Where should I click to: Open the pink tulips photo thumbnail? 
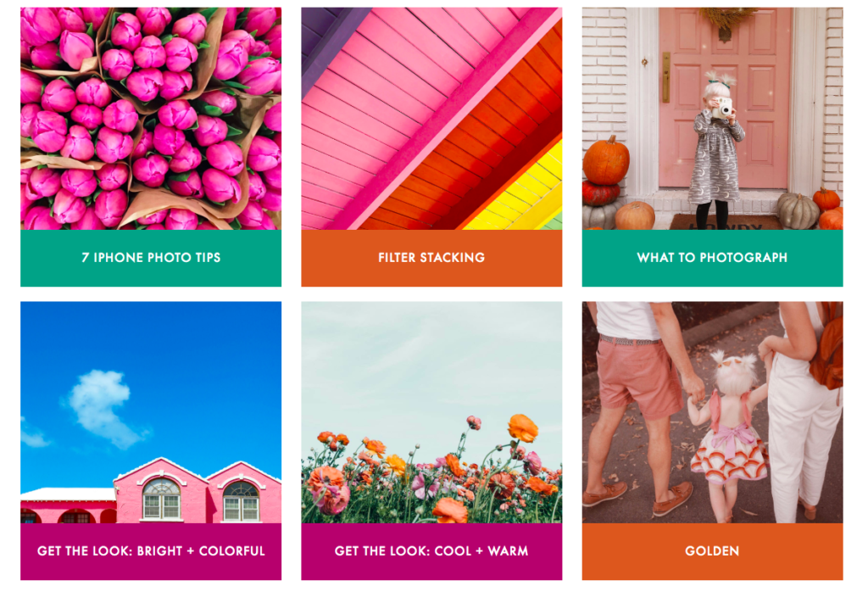point(151,119)
